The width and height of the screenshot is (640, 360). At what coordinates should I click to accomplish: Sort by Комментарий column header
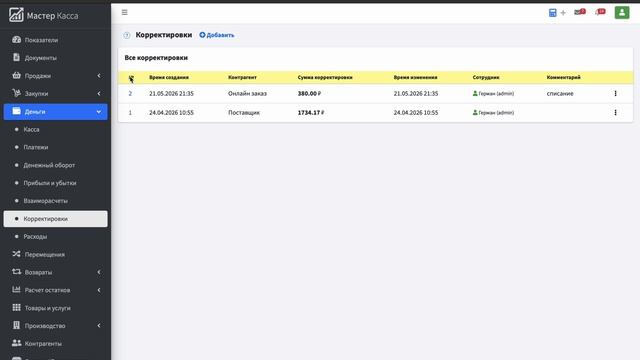[x=563, y=77]
